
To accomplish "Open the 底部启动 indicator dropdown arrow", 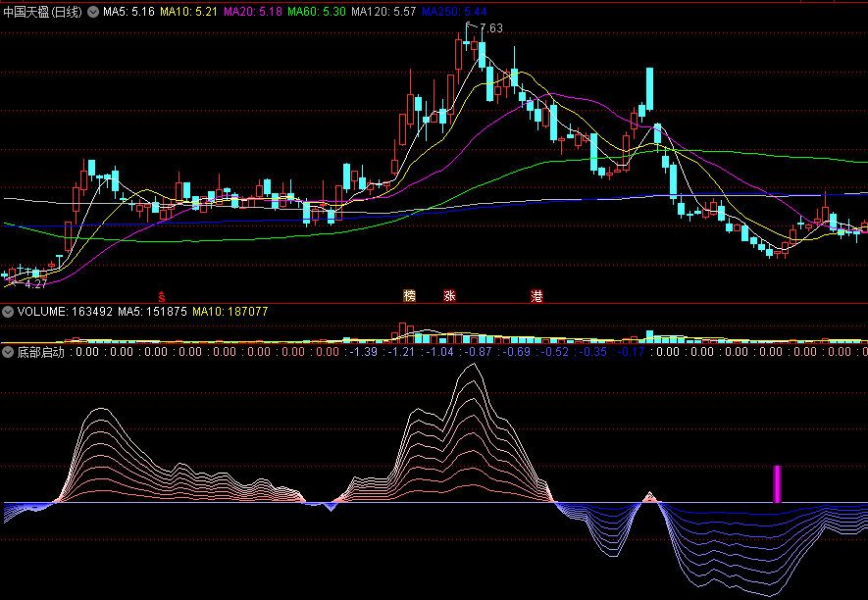I will pos(8,352).
